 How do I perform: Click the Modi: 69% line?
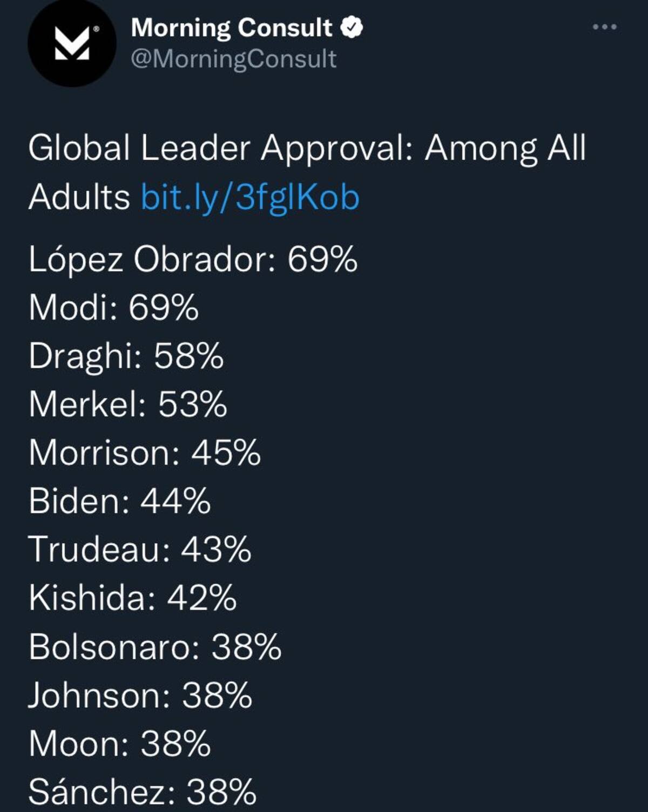tap(113, 308)
